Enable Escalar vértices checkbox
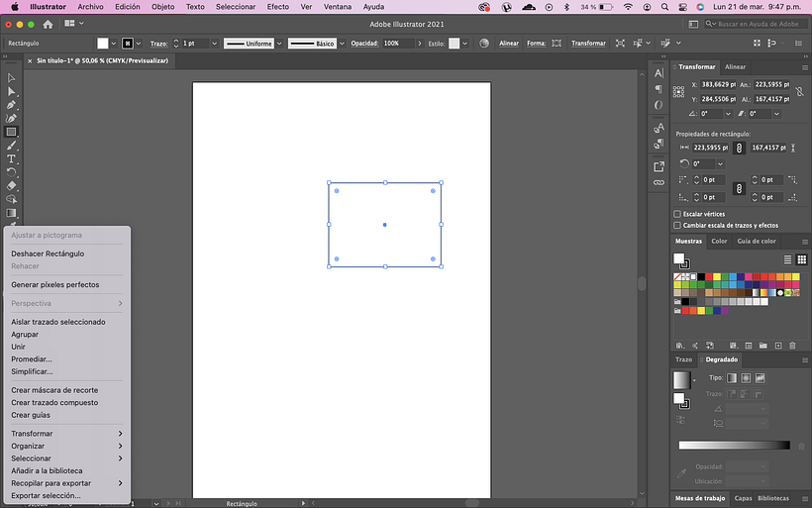The width and height of the screenshot is (812, 508). 677,214
